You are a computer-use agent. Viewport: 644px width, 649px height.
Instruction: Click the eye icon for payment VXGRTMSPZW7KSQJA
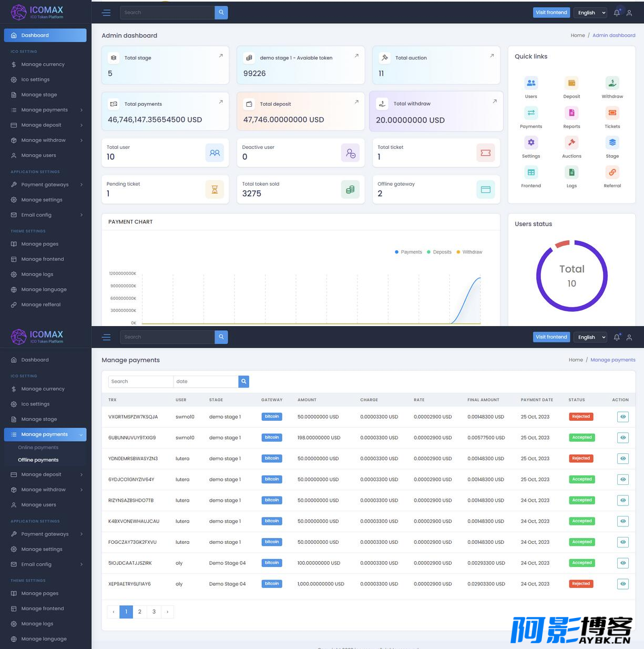(623, 417)
